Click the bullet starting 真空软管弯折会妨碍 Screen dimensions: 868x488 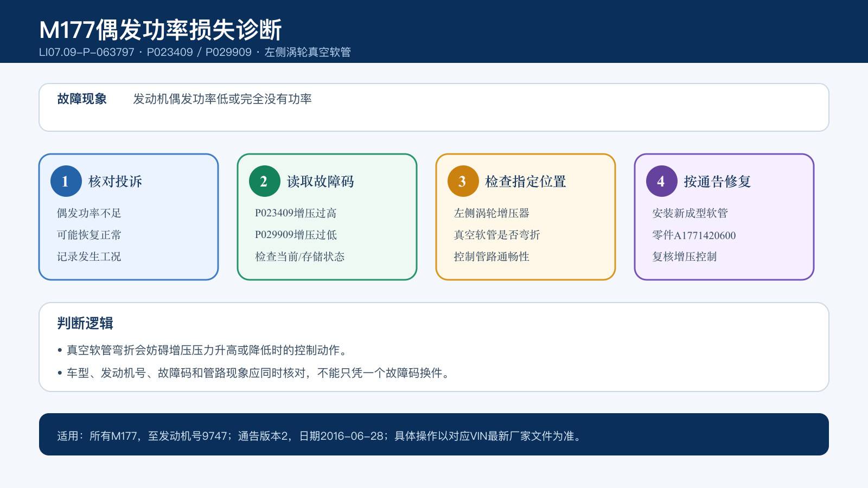point(202,350)
